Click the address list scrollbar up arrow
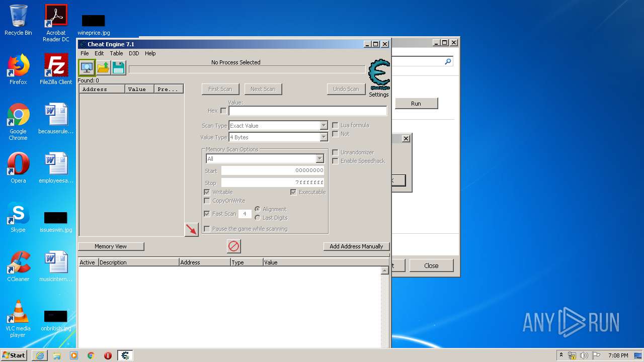Screen dimensions: 644x362 pyautogui.click(x=385, y=270)
